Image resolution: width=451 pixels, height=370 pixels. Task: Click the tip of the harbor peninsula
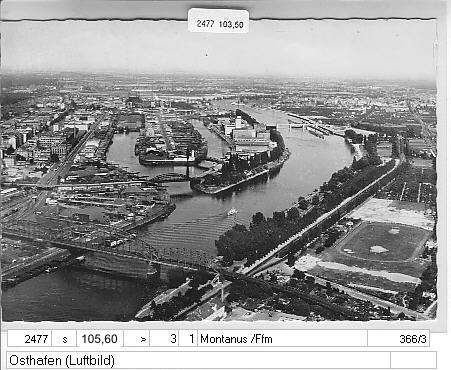(203, 187)
